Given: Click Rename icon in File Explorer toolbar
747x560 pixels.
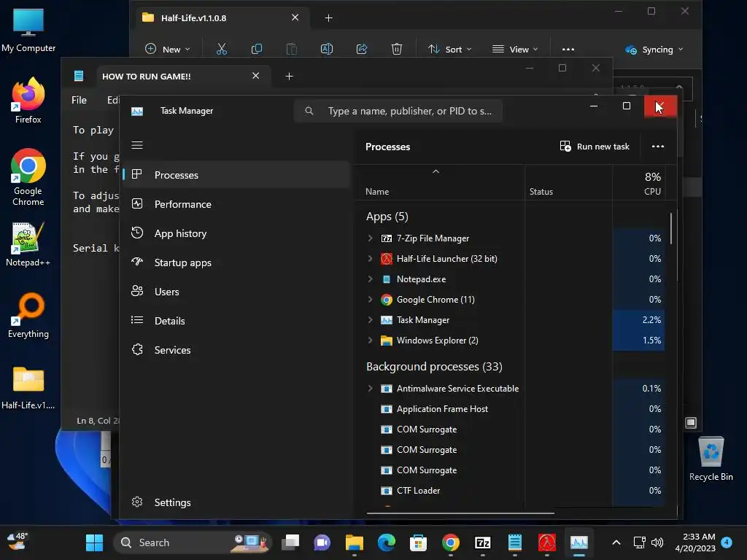Looking at the screenshot, I should pos(326,49).
